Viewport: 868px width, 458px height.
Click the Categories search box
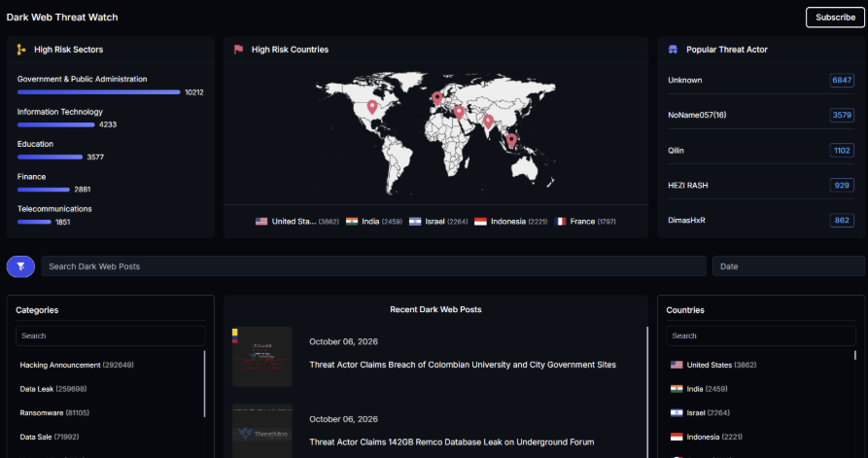coord(110,335)
